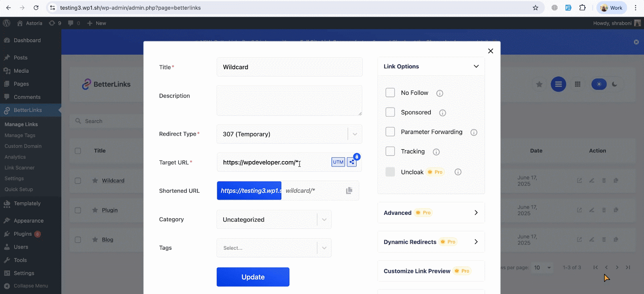Screen dimensions: 644x294
Task: Open Category dropdown Uncategorized
Action: [x=274, y=220]
